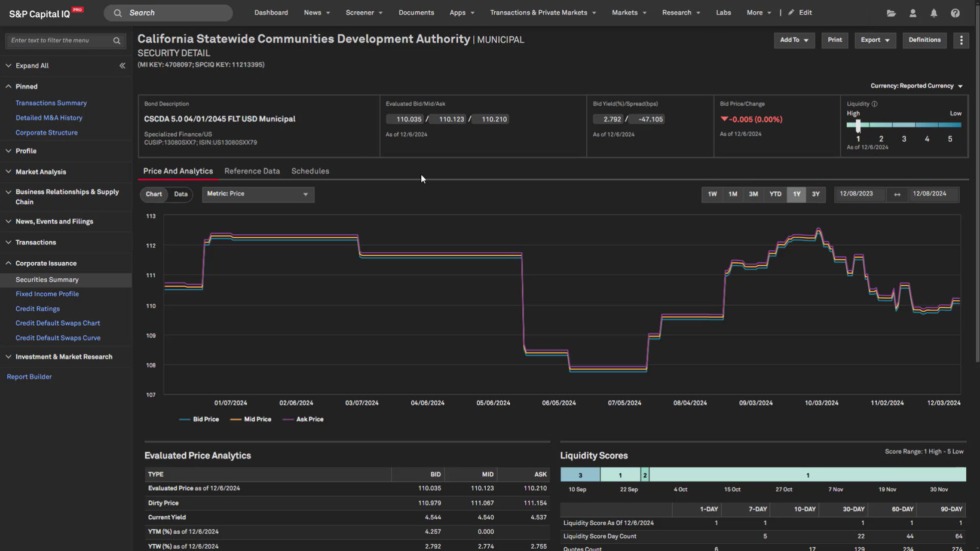Click the magnifier icon in Search bar
Screen dimensions: 980x551
pos(118,13)
